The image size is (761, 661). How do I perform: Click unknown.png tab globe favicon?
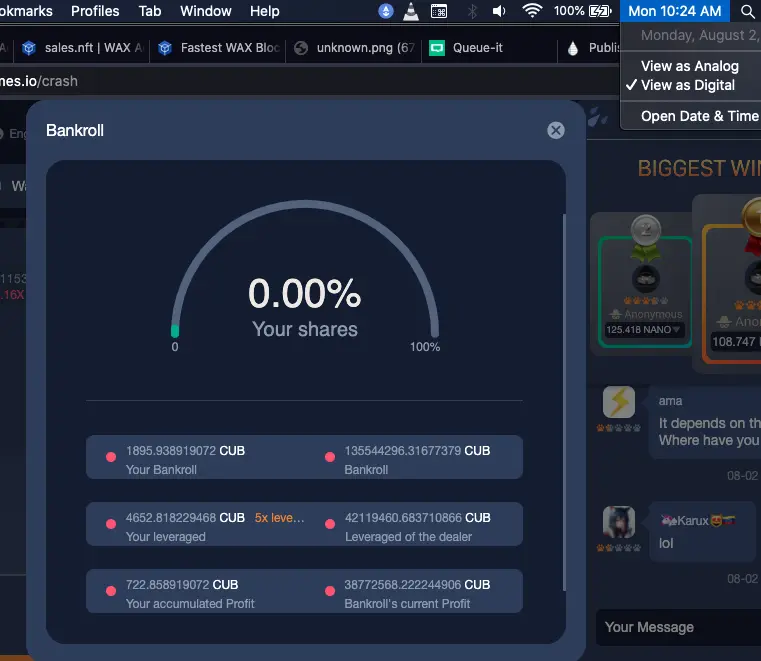tap(301, 48)
